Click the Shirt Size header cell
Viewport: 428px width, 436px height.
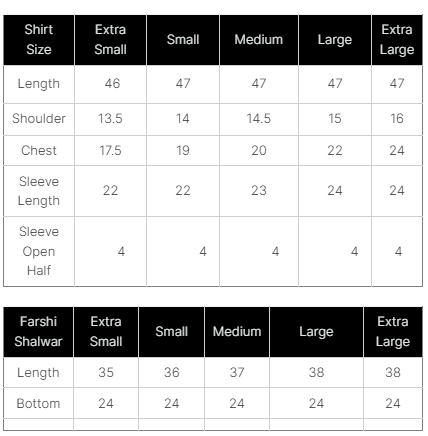39,40
